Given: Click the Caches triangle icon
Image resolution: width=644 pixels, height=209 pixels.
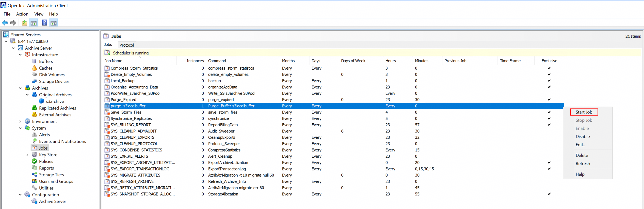Looking at the screenshot, I should coord(34,68).
